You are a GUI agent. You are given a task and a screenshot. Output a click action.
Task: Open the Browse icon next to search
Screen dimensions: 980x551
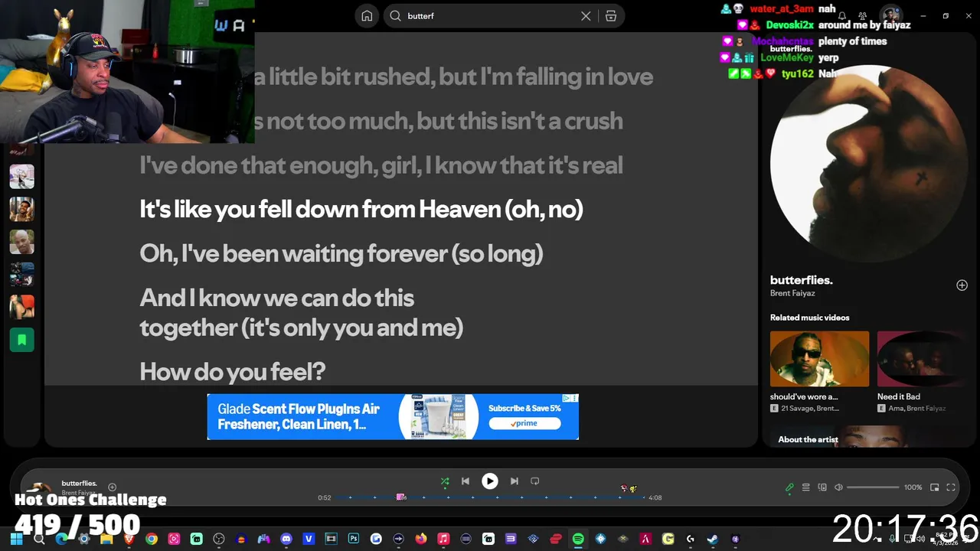[611, 16]
